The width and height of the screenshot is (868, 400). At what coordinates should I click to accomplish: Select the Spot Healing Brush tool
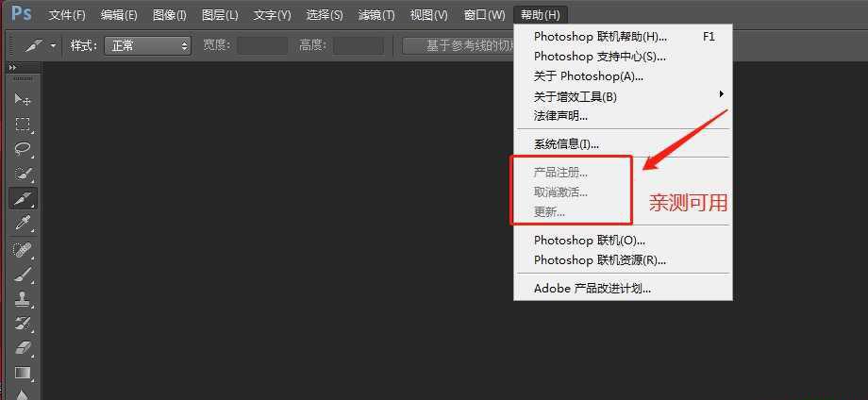coord(23,250)
